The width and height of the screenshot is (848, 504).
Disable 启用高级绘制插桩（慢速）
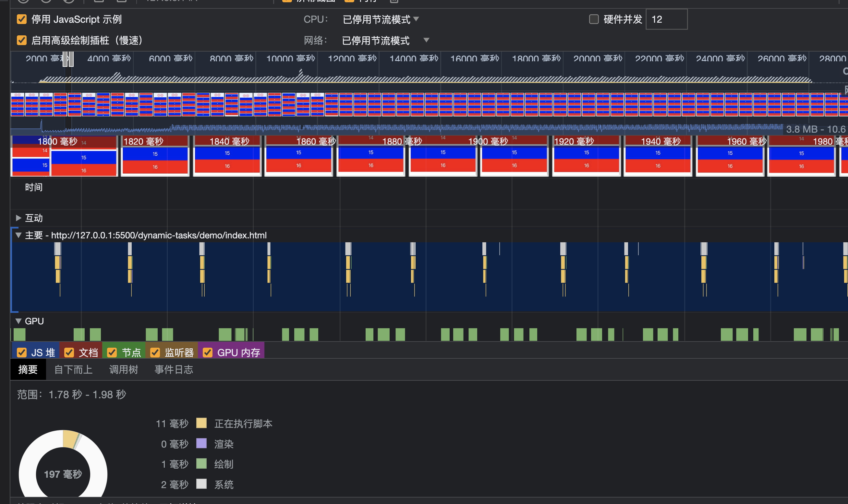22,41
